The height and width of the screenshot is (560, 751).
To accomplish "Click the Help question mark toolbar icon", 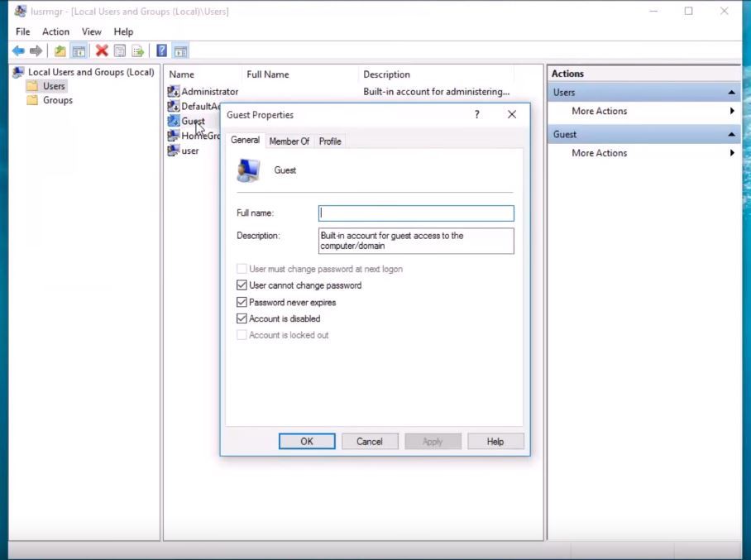I will (x=160, y=50).
